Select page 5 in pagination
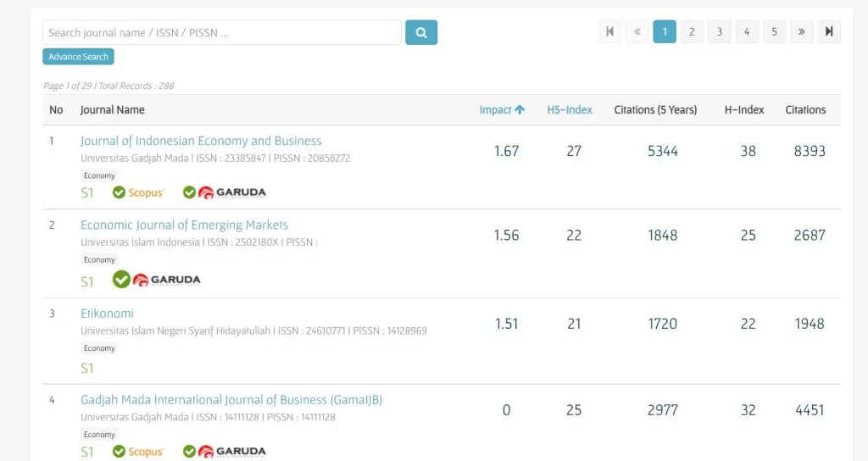The width and height of the screenshot is (868, 461). (774, 32)
